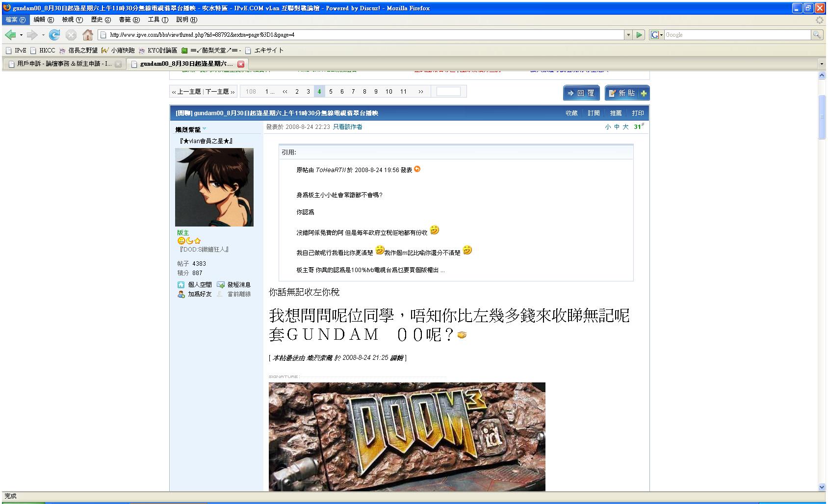Open the back history dropdown arrow

[21, 35]
